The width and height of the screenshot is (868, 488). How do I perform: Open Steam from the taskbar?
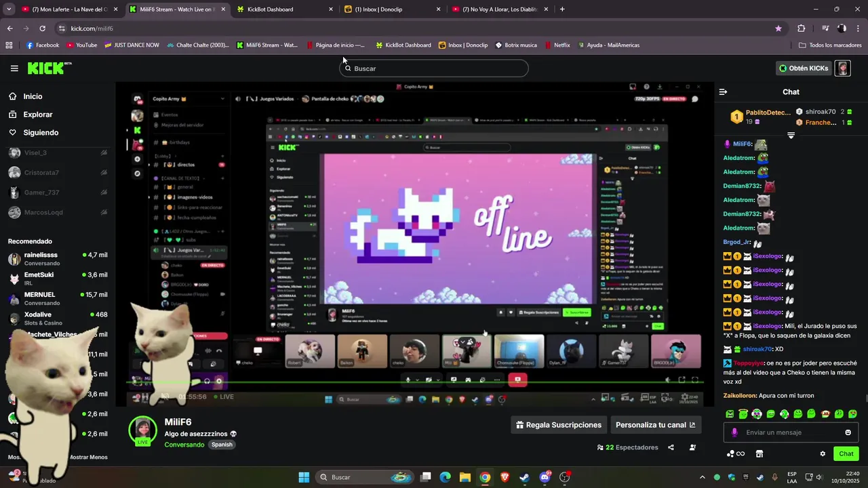524,477
